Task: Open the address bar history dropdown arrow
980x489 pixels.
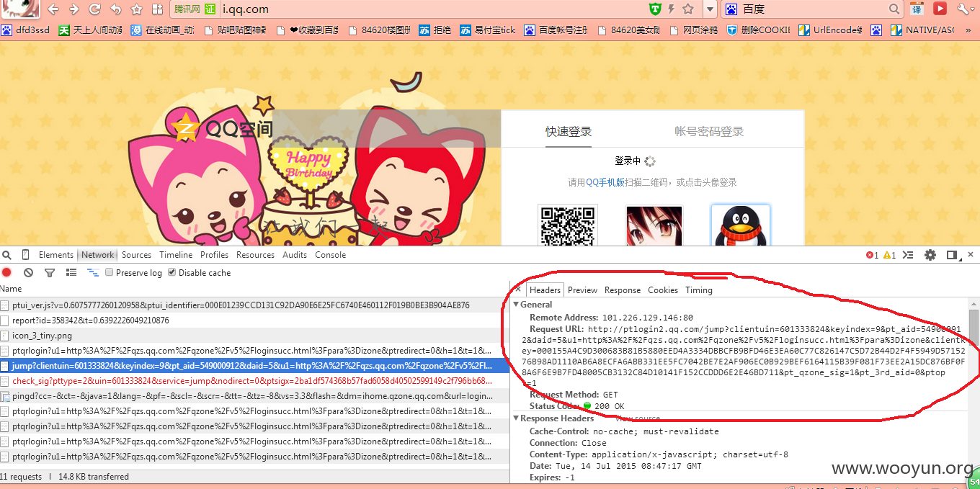Action: click(710, 9)
